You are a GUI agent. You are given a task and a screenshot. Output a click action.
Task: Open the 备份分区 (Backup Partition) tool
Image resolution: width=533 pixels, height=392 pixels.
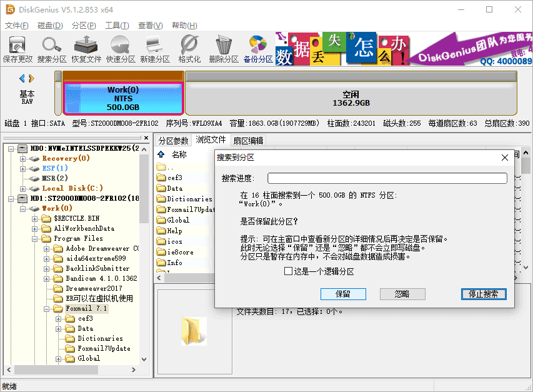tap(258, 49)
